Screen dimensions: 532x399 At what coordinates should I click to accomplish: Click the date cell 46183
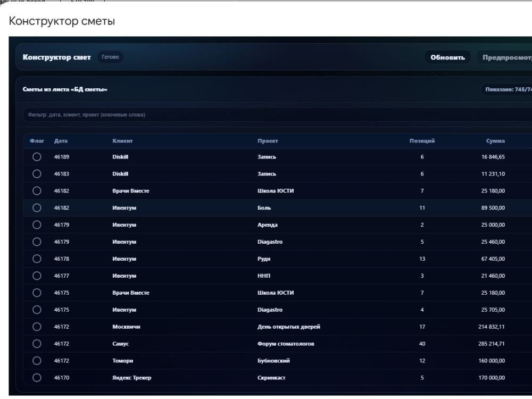61,174
